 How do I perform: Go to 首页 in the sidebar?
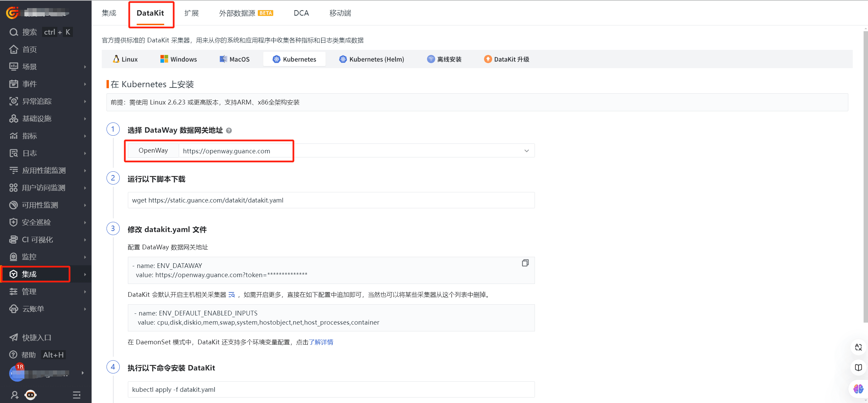coord(30,50)
